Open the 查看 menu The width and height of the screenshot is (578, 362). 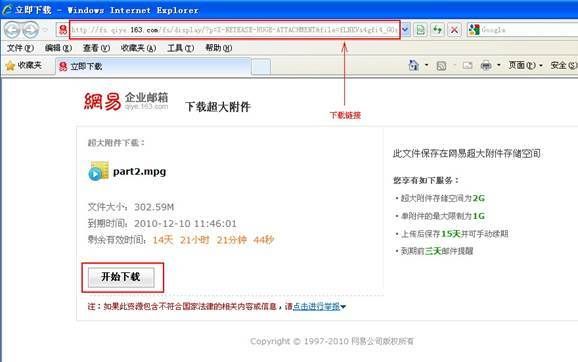tap(96, 48)
